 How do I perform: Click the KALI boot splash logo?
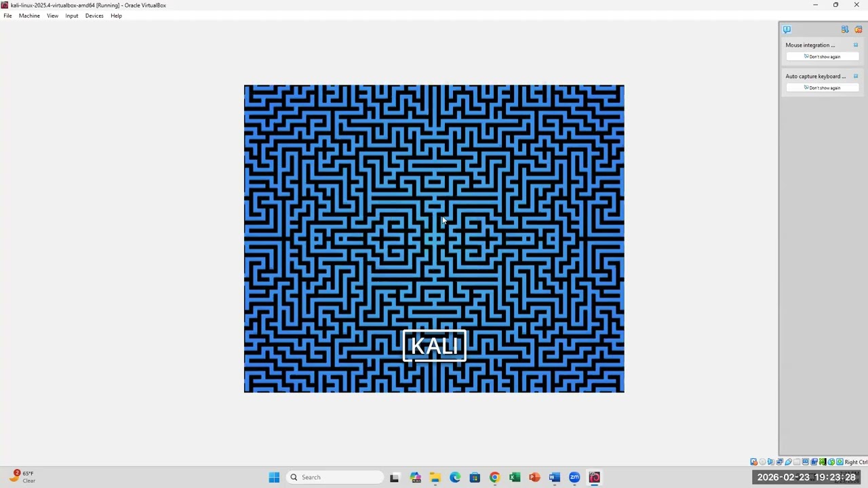point(434,346)
